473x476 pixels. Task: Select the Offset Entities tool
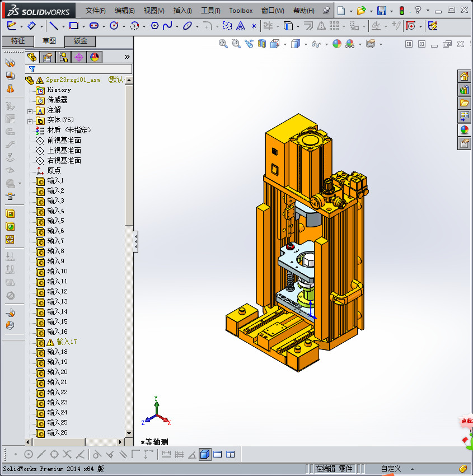(x=308, y=26)
